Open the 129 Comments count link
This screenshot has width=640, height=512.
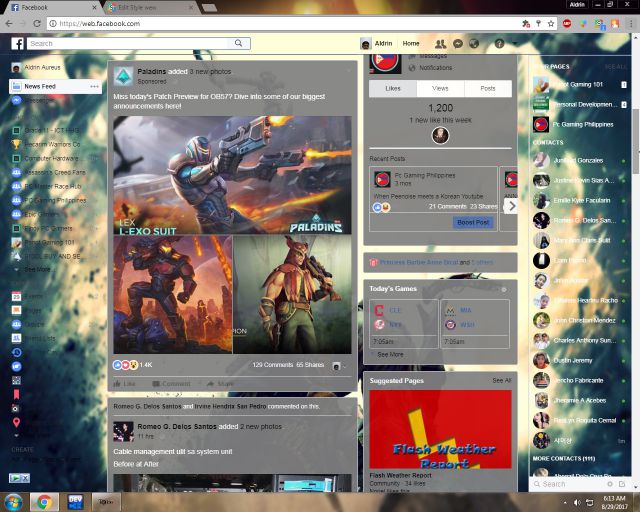pyautogui.click(x=273, y=365)
